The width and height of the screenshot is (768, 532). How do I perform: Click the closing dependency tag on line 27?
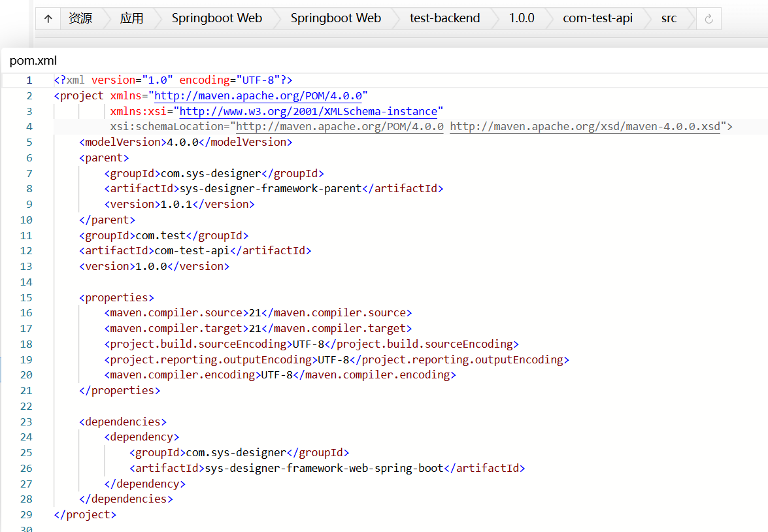pyautogui.click(x=145, y=484)
